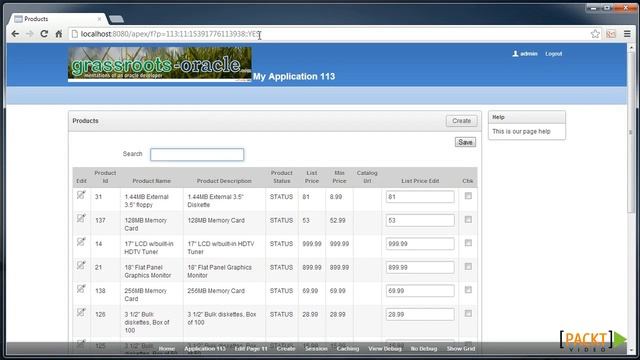Click the page vertical scrollbar thumb
640x360 pixels.
click(x=631, y=133)
